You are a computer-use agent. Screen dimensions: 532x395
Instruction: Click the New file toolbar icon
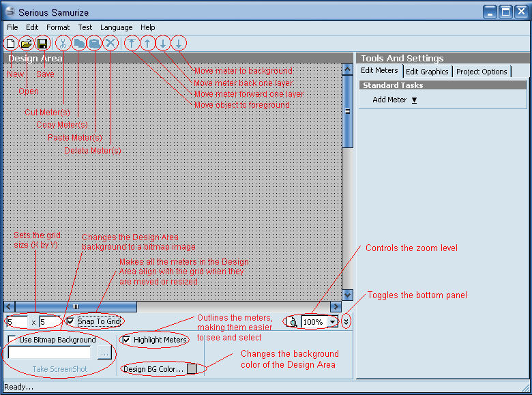10,44
